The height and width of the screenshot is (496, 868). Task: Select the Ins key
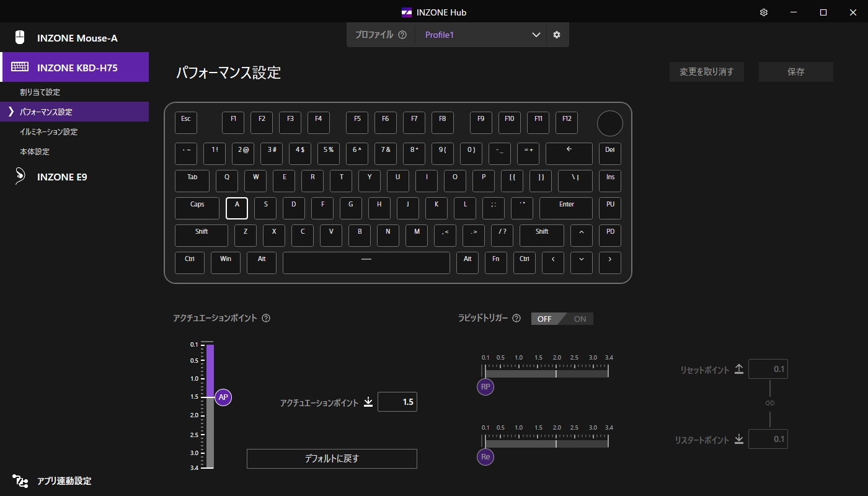(610, 181)
